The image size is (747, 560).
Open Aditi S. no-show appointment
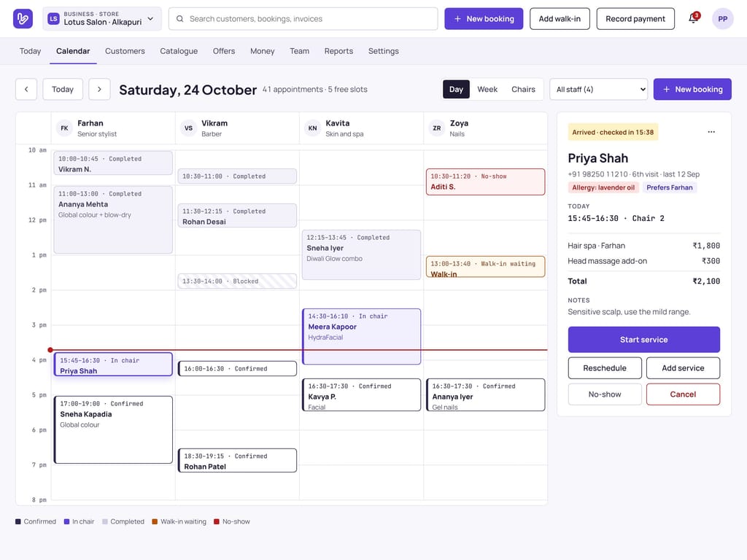[x=485, y=182]
